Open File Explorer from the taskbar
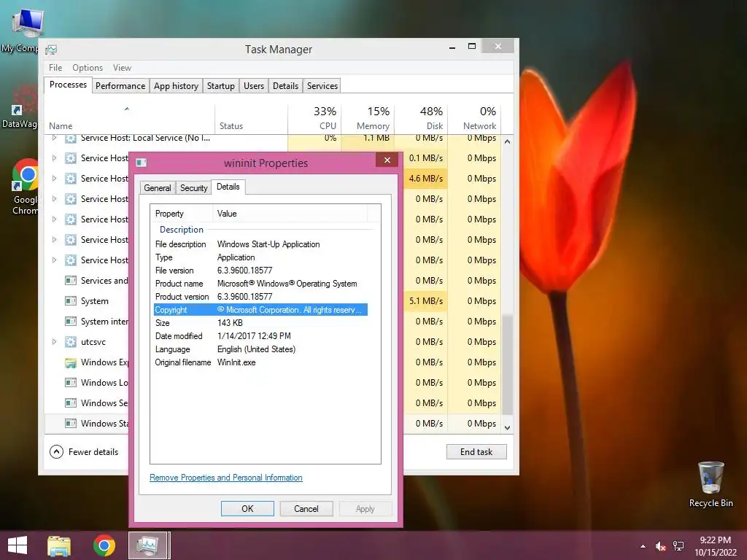Viewport: 747px width, 560px height. click(59, 545)
